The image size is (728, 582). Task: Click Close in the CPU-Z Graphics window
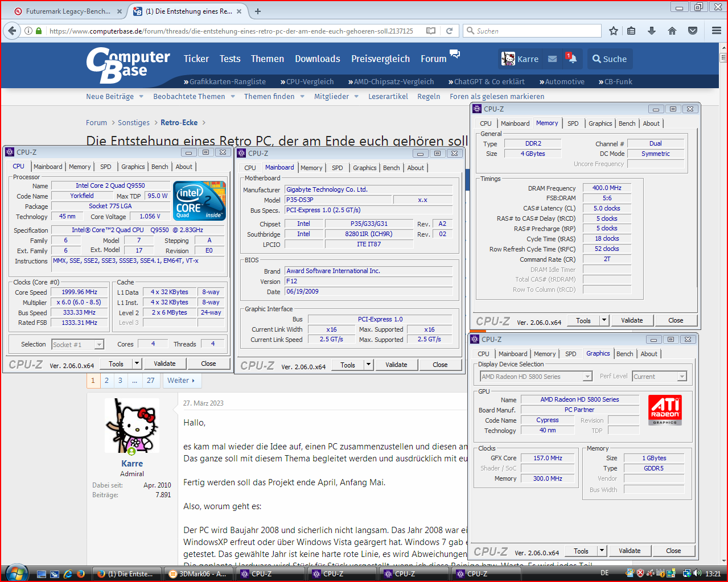coord(673,551)
